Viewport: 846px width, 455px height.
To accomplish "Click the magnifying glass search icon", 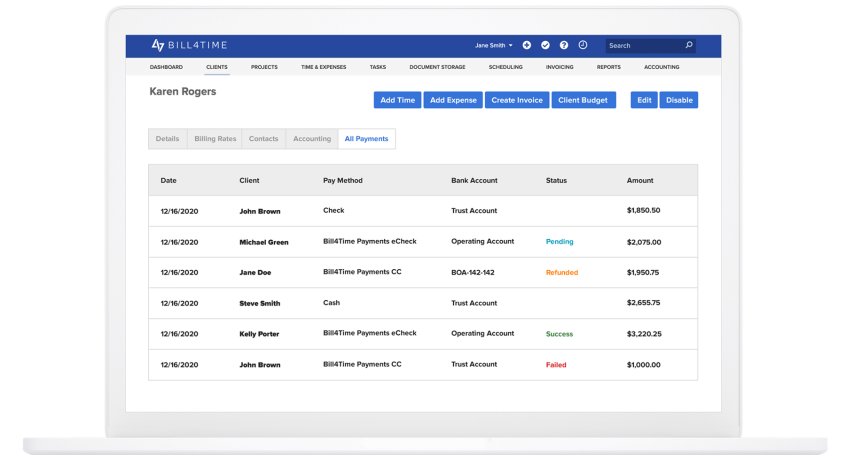I will click(688, 45).
